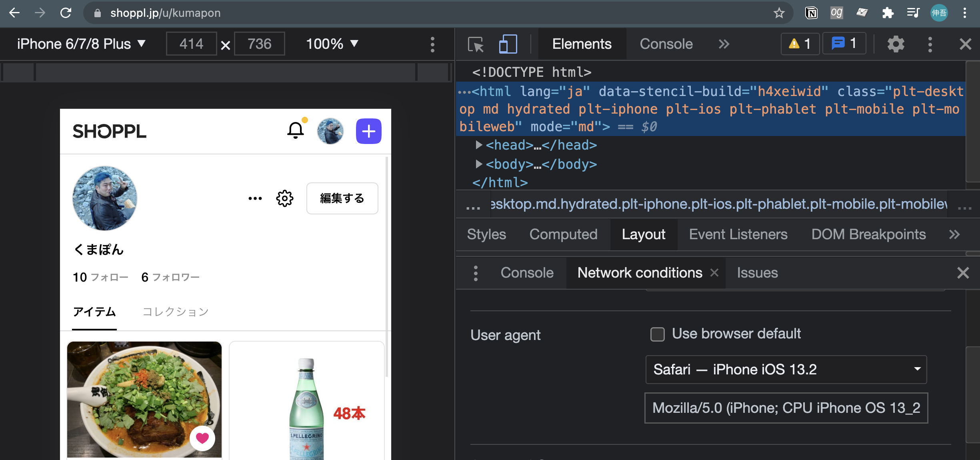Expand the head element in DOM tree

[478, 145]
